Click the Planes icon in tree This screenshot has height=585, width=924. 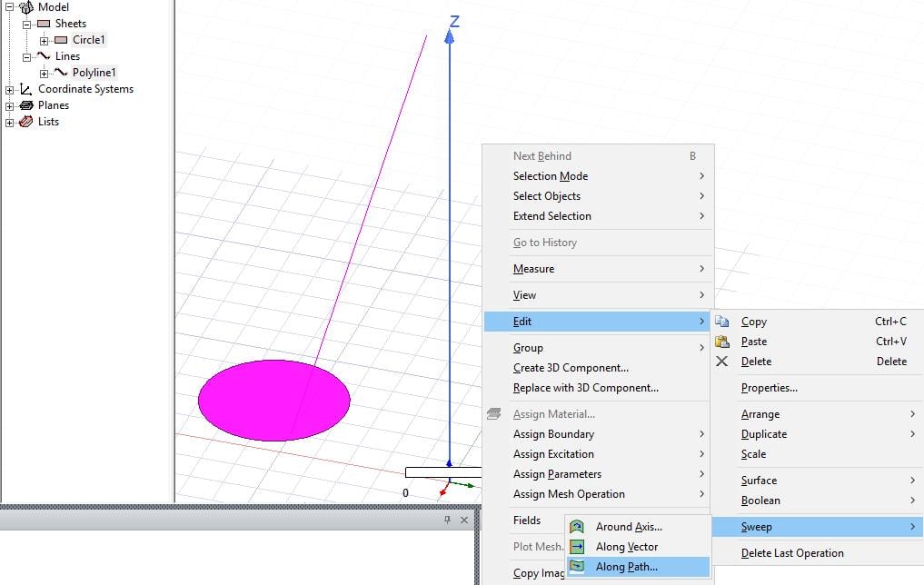tap(26, 105)
